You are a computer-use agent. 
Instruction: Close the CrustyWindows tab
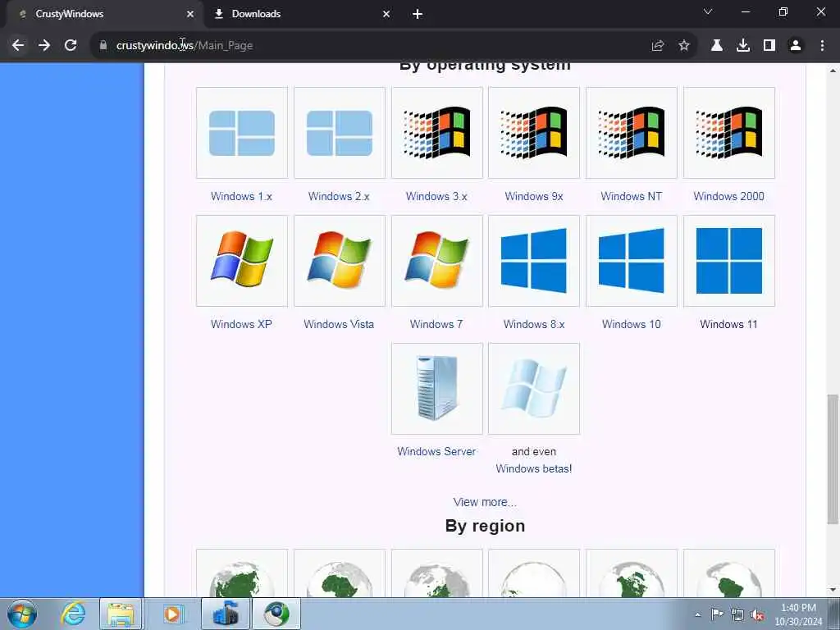(x=190, y=14)
